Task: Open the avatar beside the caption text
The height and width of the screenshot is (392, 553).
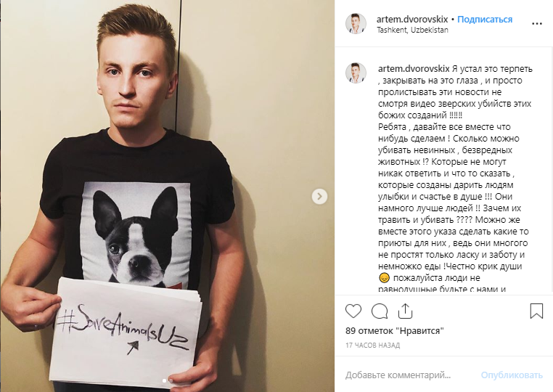Action: click(356, 73)
